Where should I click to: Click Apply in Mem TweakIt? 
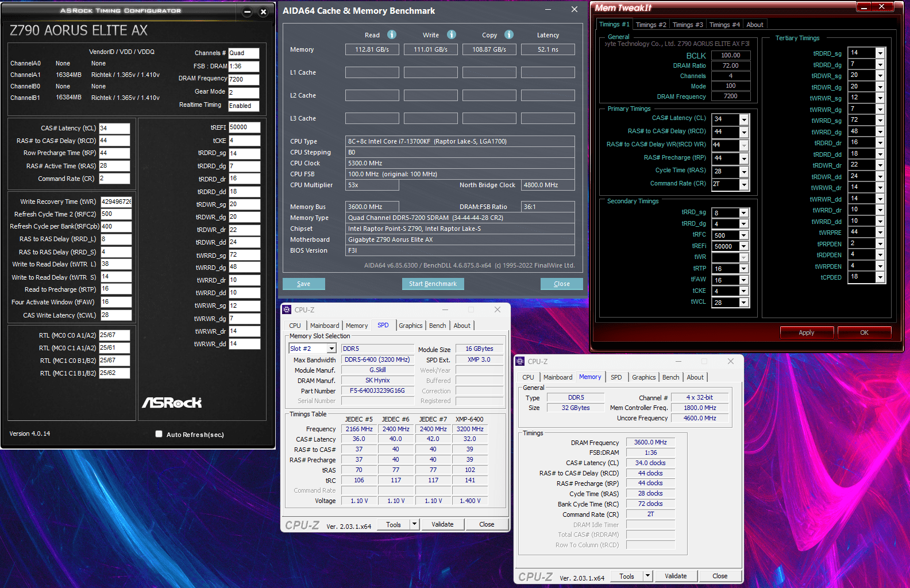807,332
